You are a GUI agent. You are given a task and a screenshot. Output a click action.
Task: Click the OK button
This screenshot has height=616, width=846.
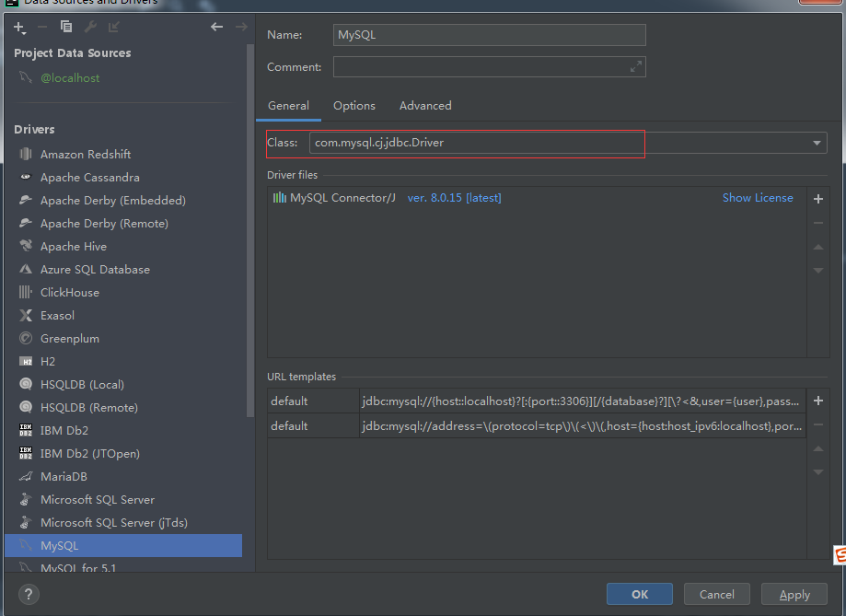[640, 595]
